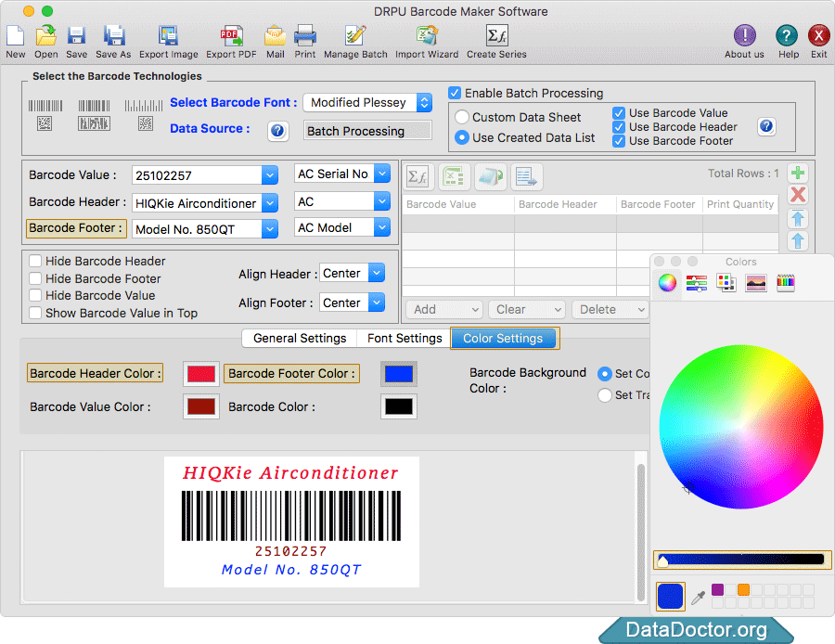Click Create Series icon
835x644 pixels.
coord(497,35)
